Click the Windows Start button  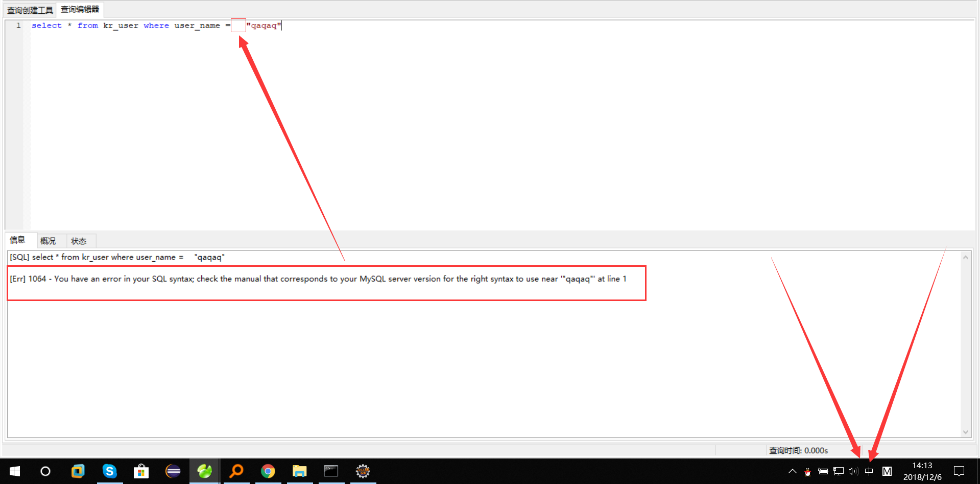pyautogui.click(x=14, y=471)
